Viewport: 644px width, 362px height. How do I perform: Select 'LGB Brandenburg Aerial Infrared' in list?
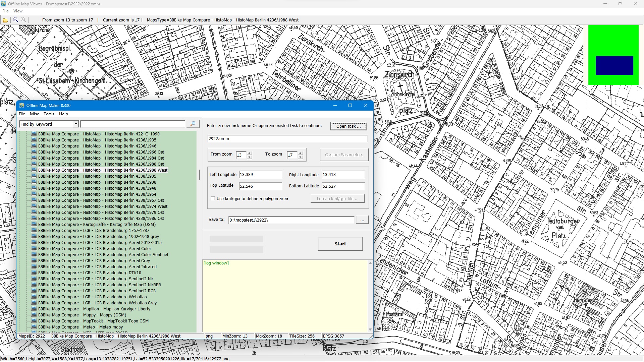[x=97, y=266]
